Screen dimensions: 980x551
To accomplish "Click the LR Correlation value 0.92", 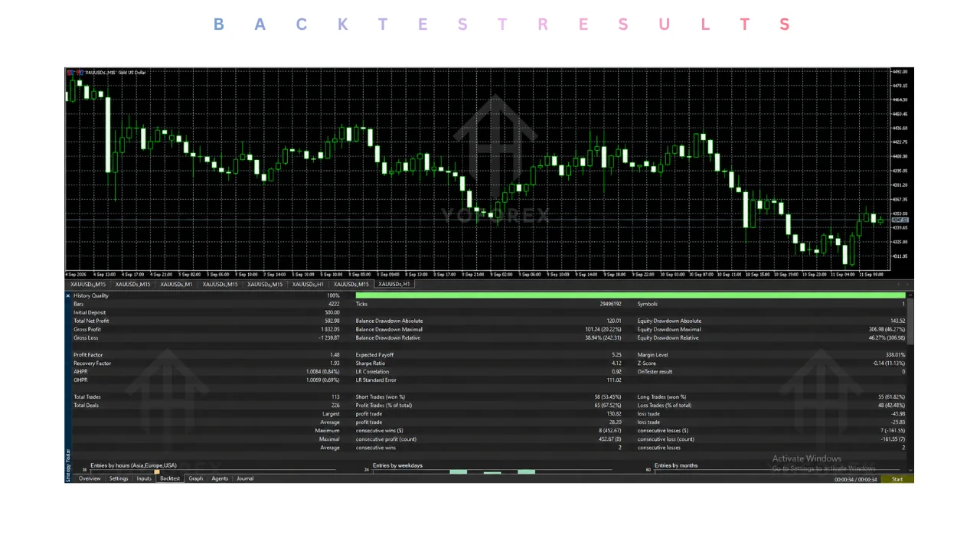I will (x=617, y=372).
